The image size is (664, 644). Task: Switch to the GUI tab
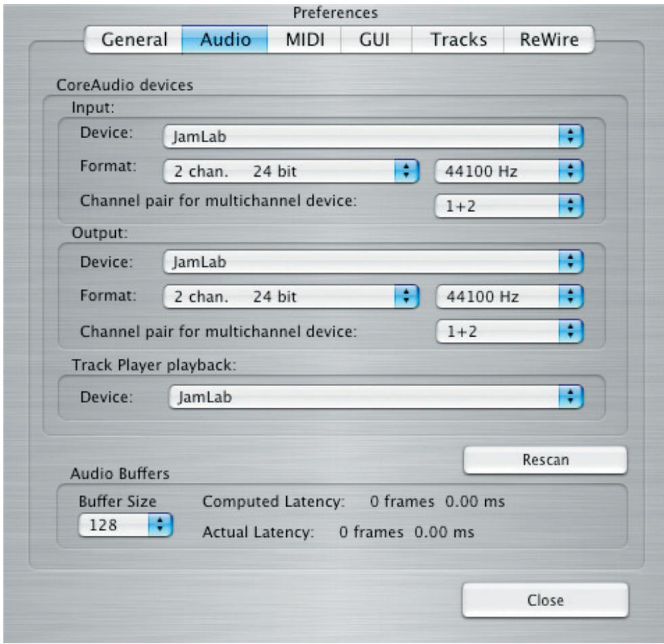[376, 40]
